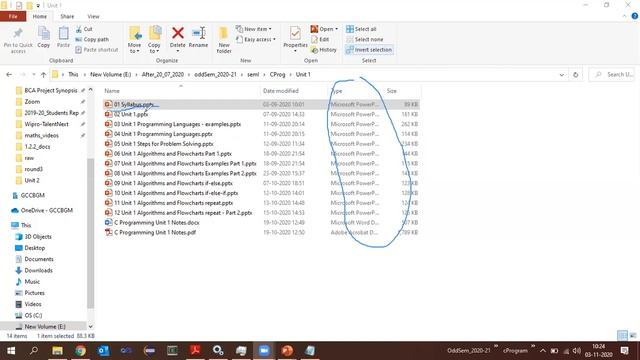This screenshot has width=640, height=360.
Task: Select OS (C:) drive in navigation pane
Action: coord(33,315)
